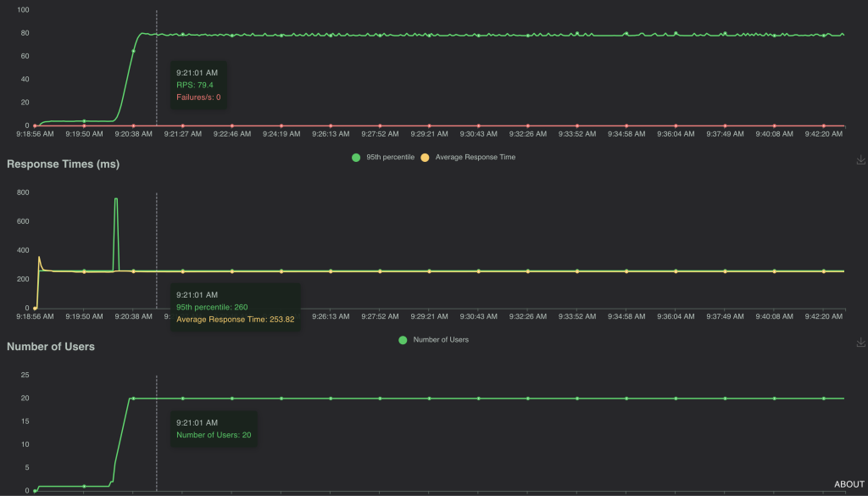Viewport: 868px width, 496px height.
Task: Click "9:21:01 AM" in the response times tooltip
Action: point(197,295)
